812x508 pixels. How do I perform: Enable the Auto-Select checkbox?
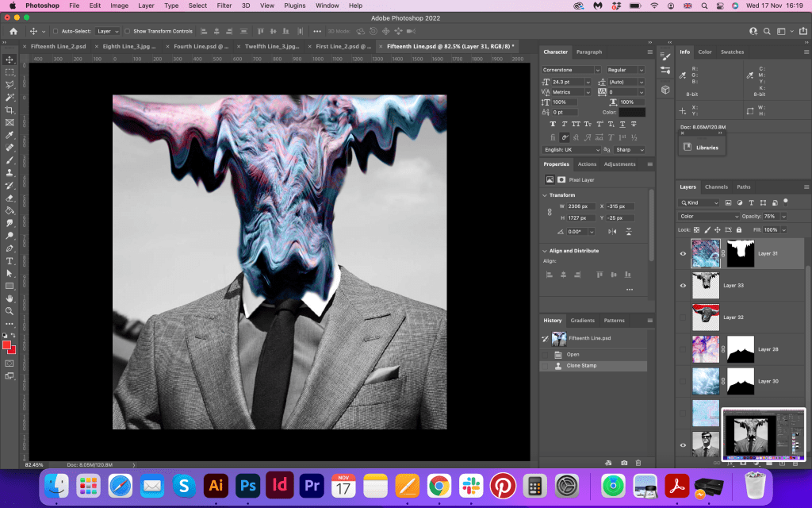[55, 31]
